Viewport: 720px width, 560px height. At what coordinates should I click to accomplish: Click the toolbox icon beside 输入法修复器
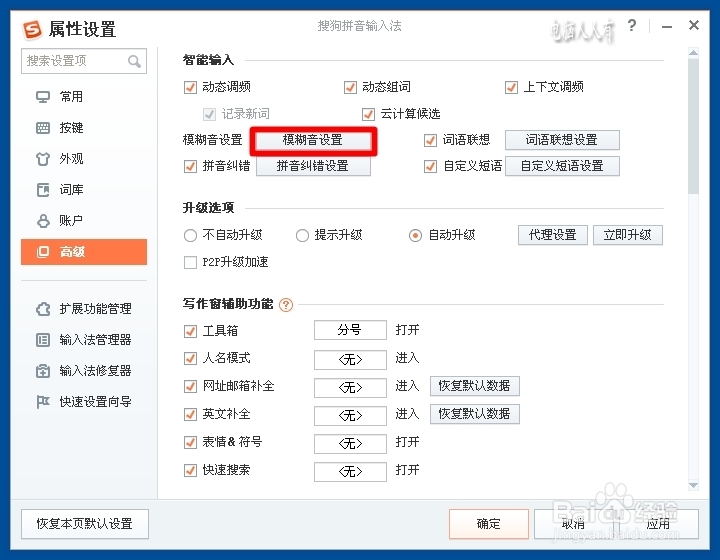(43, 370)
